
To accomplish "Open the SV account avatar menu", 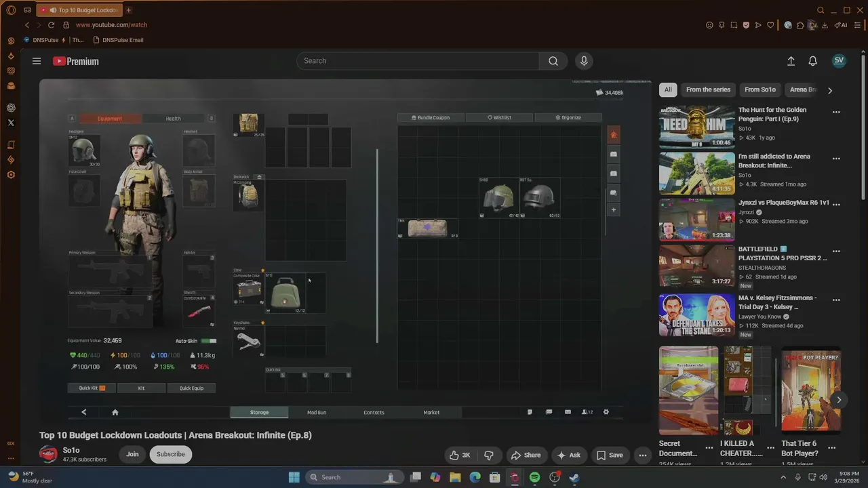I will pyautogui.click(x=839, y=61).
